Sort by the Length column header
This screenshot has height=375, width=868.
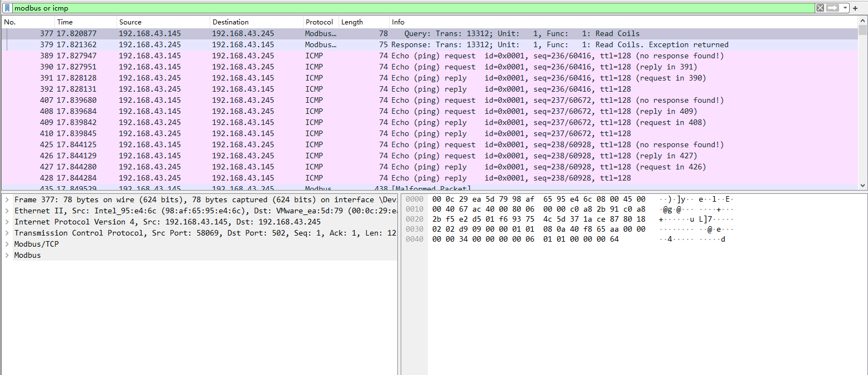(364, 22)
